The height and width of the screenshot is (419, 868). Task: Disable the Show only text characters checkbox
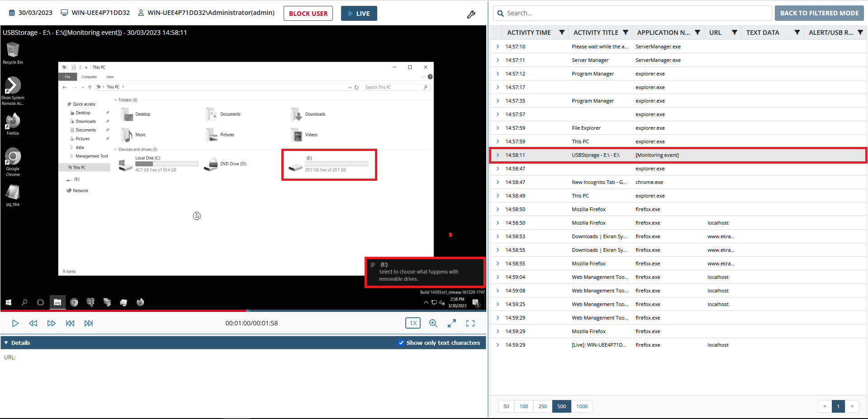click(401, 343)
